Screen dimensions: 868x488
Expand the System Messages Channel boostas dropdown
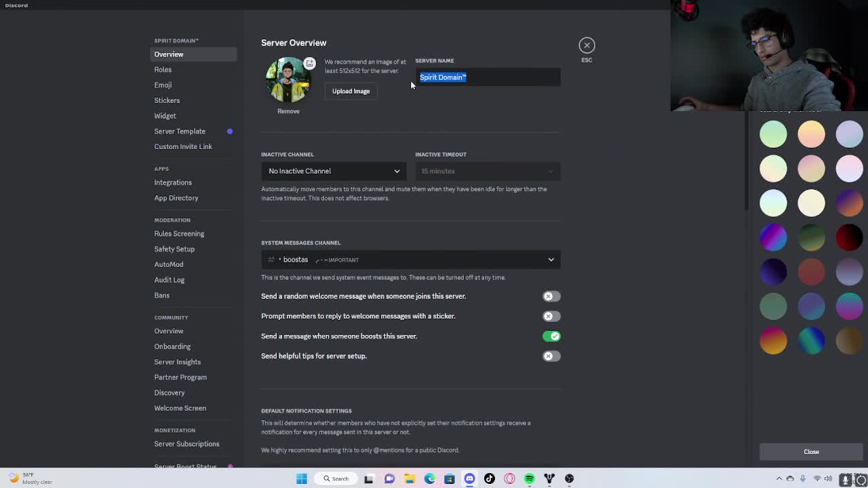click(411, 260)
